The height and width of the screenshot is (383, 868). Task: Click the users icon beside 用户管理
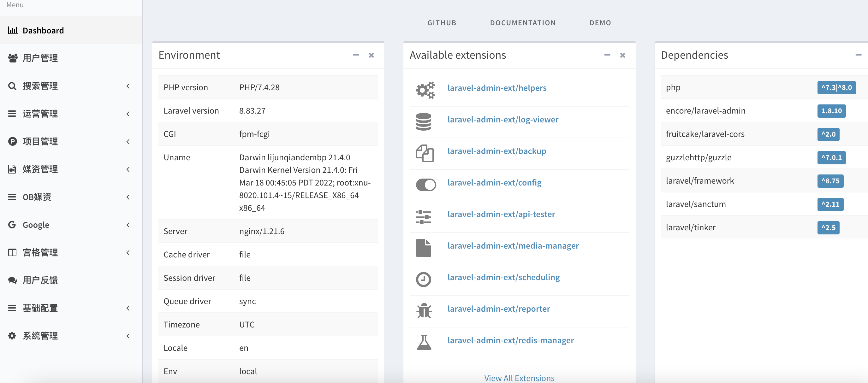pyautogui.click(x=13, y=58)
